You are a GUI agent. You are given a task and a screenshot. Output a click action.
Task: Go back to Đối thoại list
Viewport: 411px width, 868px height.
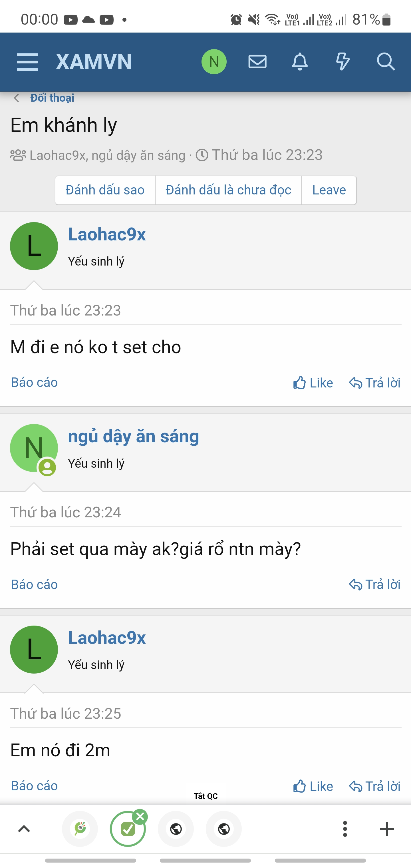click(x=52, y=98)
